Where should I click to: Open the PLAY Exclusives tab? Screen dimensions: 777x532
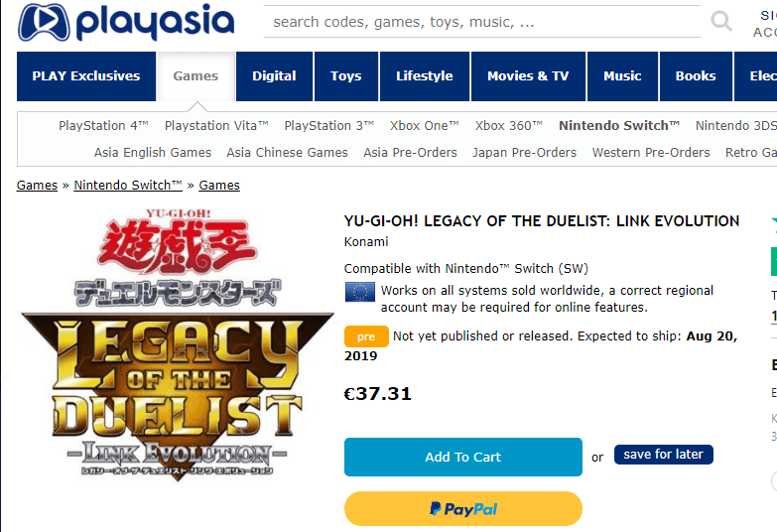(x=86, y=75)
